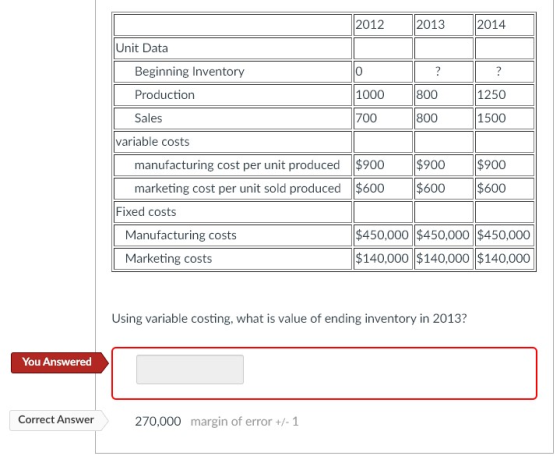Click the 2014 sales value 1500
Screen dimensions: 560x456
[x=491, y=118]
